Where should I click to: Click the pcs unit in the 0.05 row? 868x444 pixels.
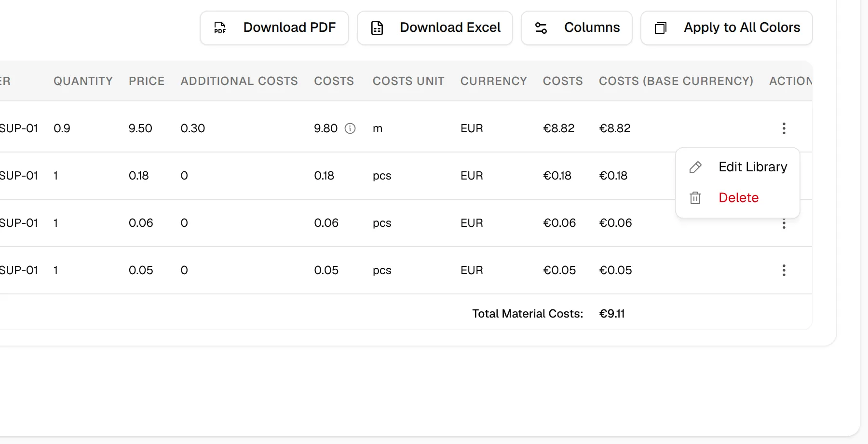point(382,271)
